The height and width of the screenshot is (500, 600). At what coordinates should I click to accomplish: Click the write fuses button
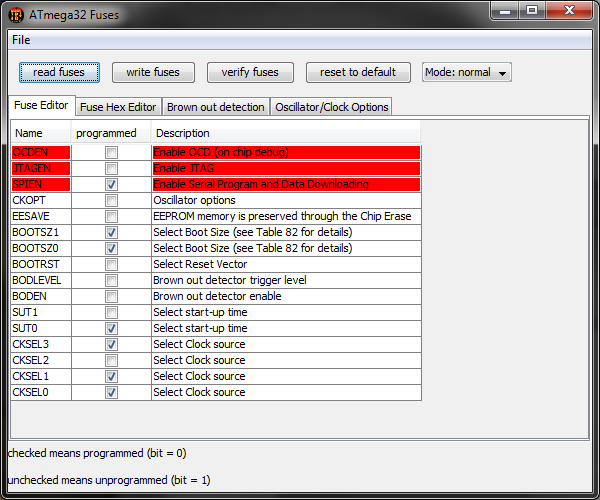pos(153,72)
